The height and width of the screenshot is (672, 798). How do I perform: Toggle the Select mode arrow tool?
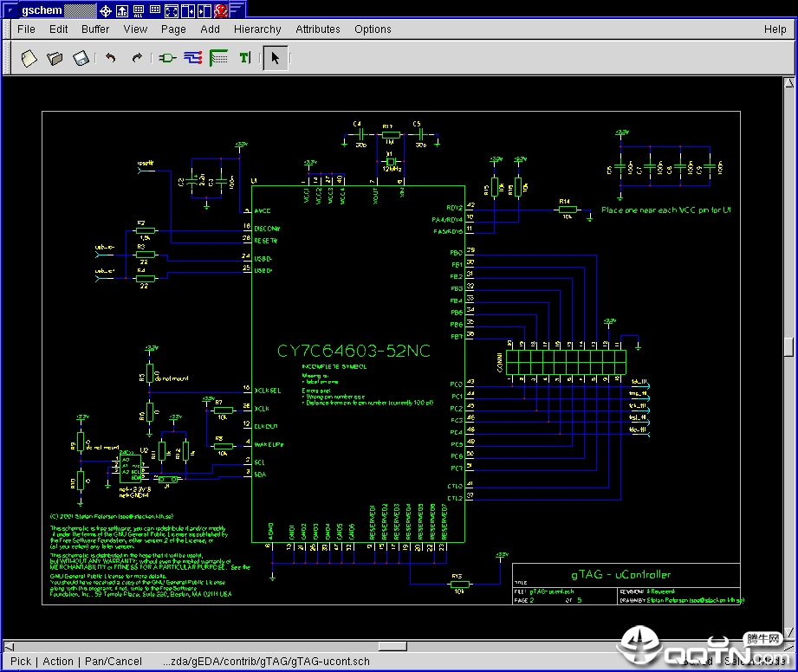[276, 58]
